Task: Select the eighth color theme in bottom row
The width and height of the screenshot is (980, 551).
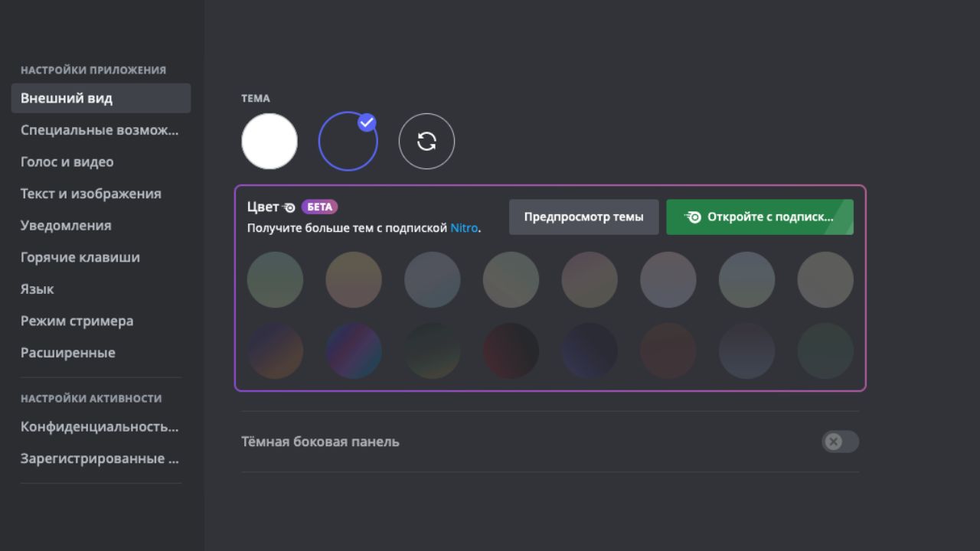Action: coord(825,350)
